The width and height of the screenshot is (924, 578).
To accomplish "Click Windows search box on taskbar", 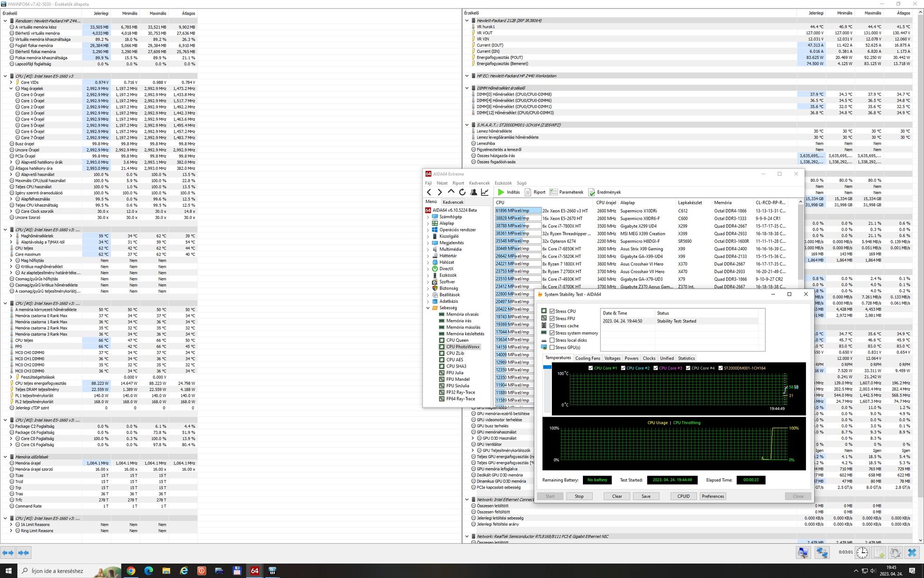I will pos(70,570).
